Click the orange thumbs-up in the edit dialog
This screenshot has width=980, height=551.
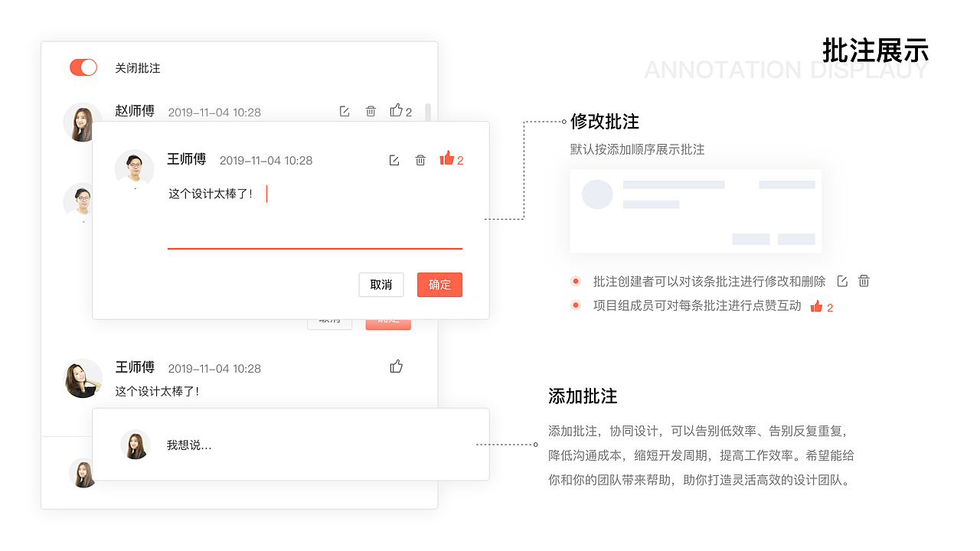pyautogui.click(x=447, y=159)
